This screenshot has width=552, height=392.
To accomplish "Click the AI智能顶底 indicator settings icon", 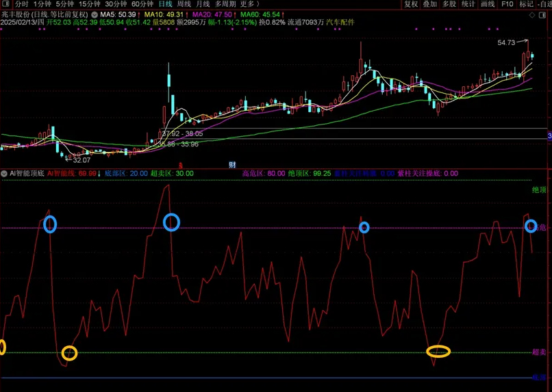I will click(4, 174).
